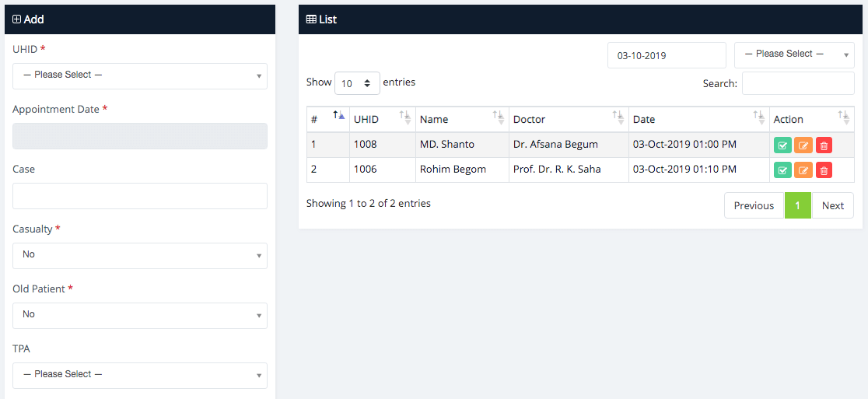Delete Rohim Begom's appointment via the trash icon
This screenshot has width=868, height=399.
tap(824, 170)
